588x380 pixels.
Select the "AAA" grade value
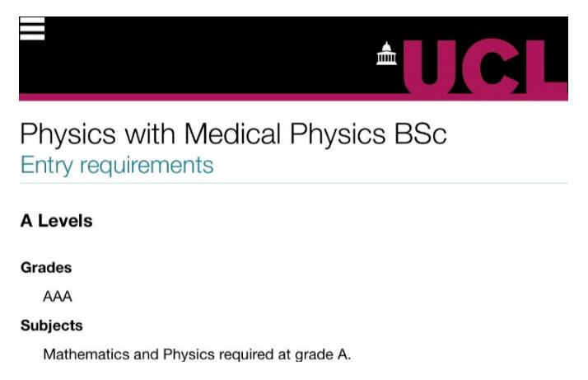click(58, 297)
